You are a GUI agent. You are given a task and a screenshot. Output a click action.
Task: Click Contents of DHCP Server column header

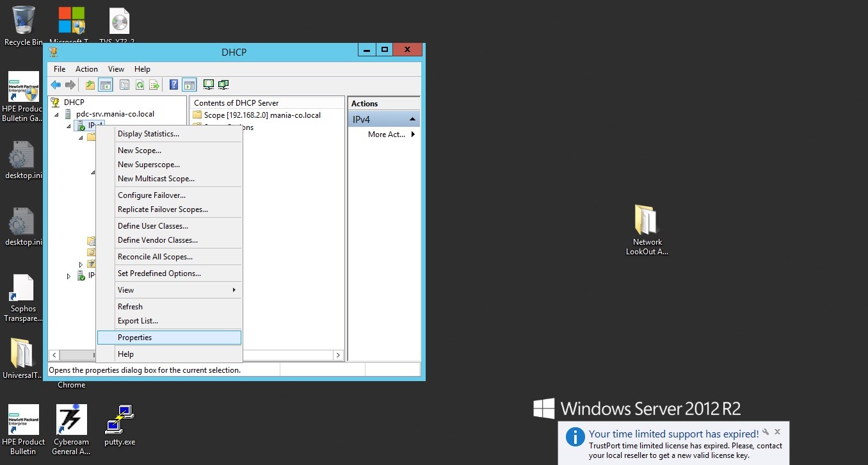pos(267,103)
